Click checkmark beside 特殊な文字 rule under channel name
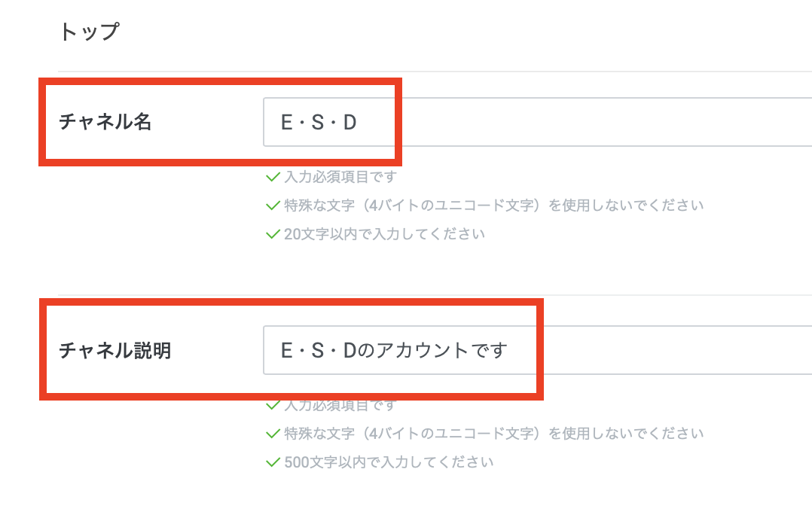The image size is (812, 521). point(273,206)
